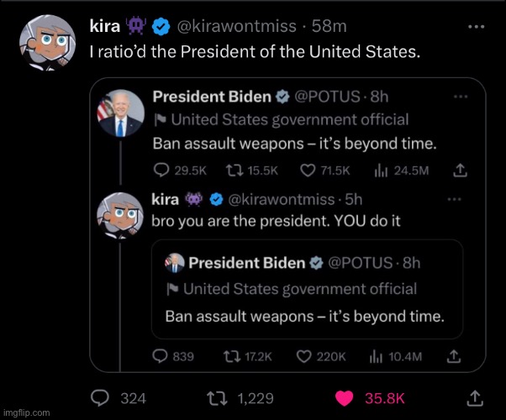
Task: Share President Biden's assault weapons tweet
Action: point(459,170)
